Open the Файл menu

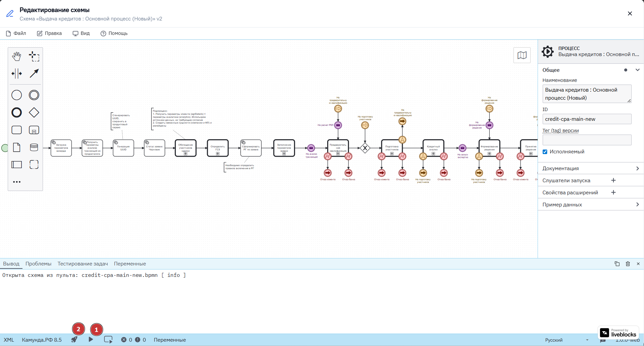16,33
